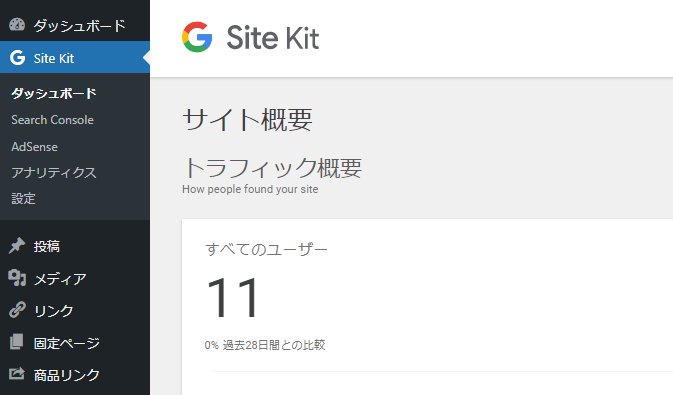The image size is (673, 395).
Task: Go to Search Console submenu
Action: pos(52,120)
